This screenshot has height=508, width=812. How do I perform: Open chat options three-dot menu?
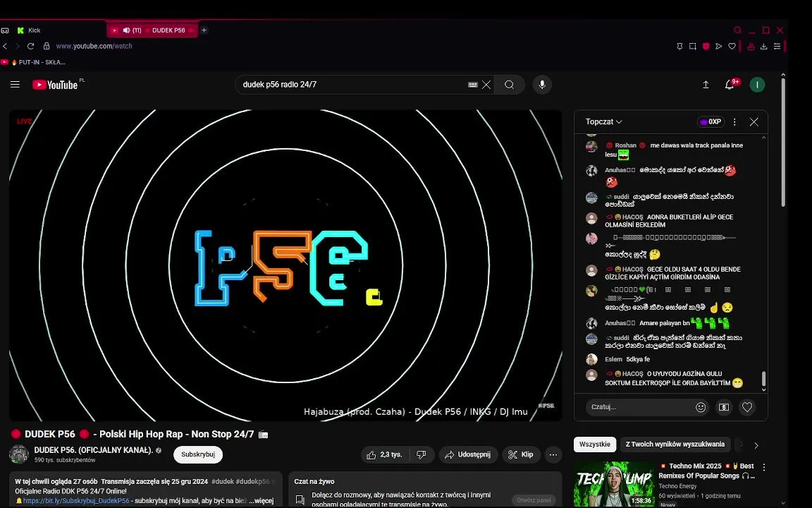point(734,122)
